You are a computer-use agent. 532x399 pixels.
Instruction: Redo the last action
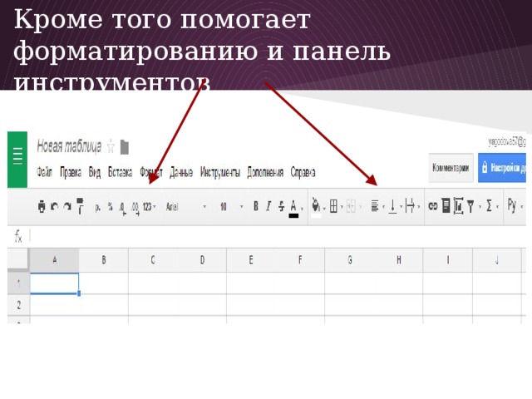[67, 206]
